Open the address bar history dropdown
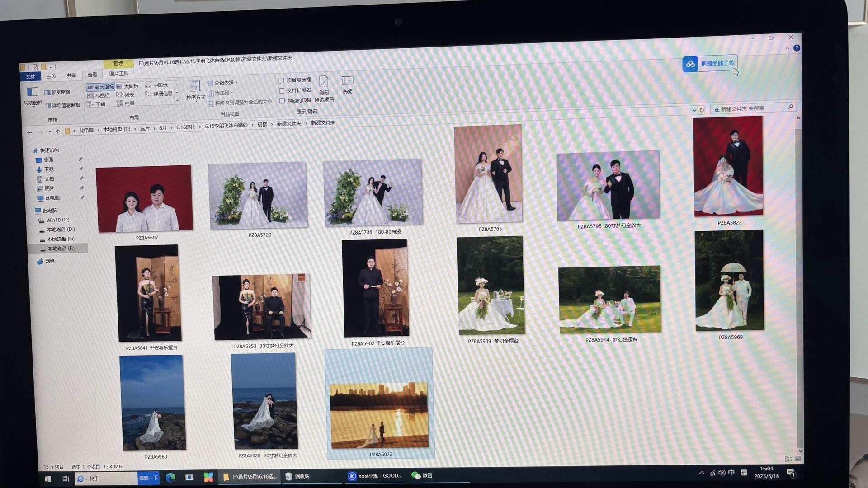The height and width of the screenshot is (488, 868). pos(694,110)
